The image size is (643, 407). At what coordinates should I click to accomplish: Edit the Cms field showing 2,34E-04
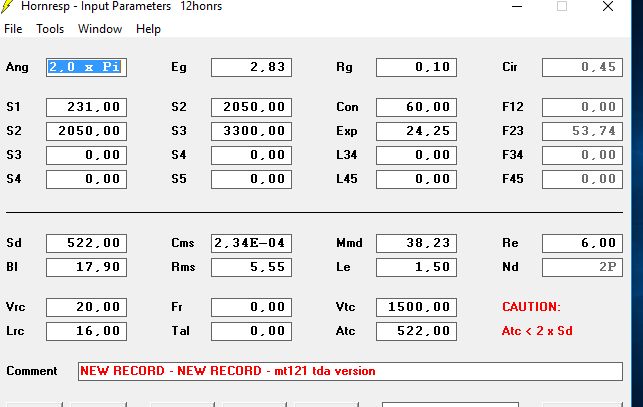(x=251, y=243)
